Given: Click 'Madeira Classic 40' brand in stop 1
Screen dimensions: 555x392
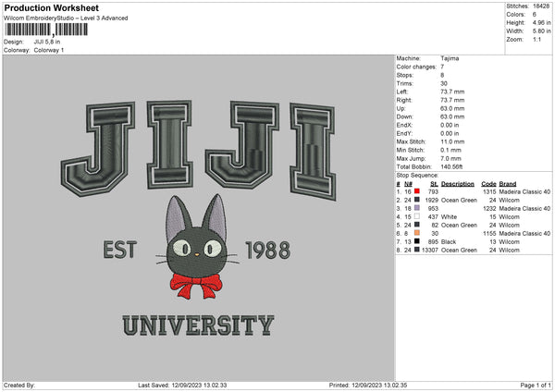Looking at the screenshot, I should (524, 191).
